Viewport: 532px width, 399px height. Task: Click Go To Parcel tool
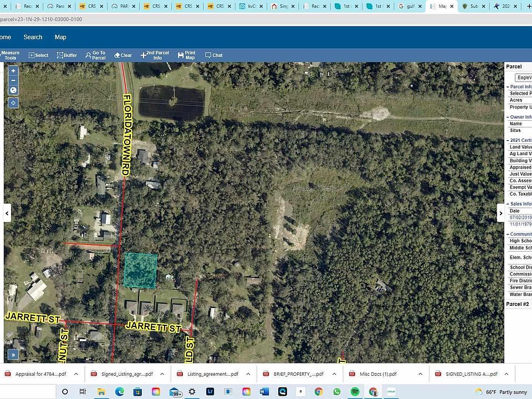tap(95, 55)
